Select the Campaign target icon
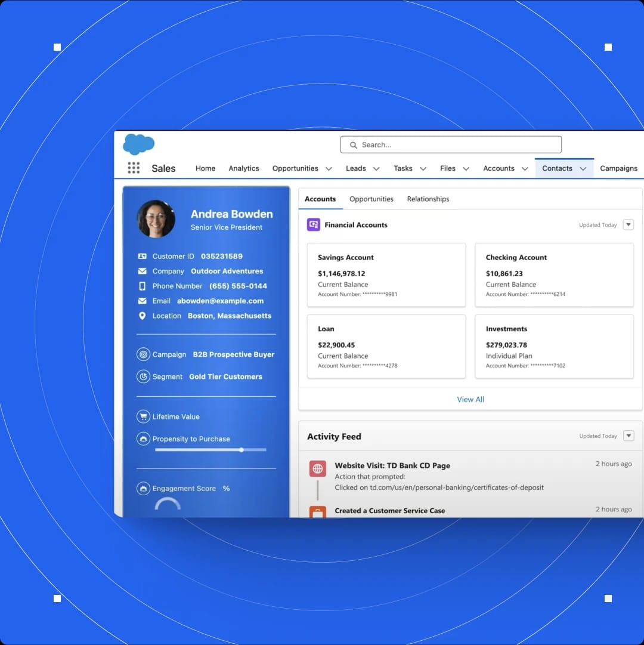 [144, 354]
